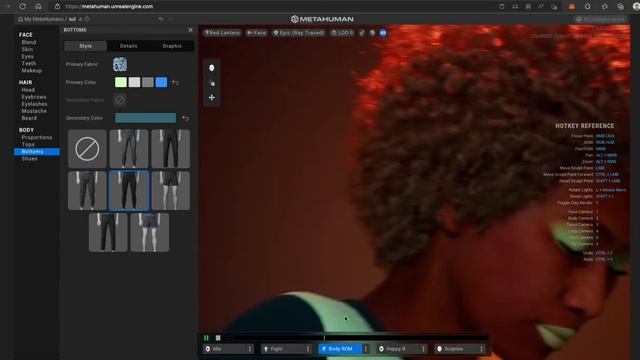This screenshot has width=640, height=360.
Task: Select the blue shorts in last row
Action: [x=150, y=232]
